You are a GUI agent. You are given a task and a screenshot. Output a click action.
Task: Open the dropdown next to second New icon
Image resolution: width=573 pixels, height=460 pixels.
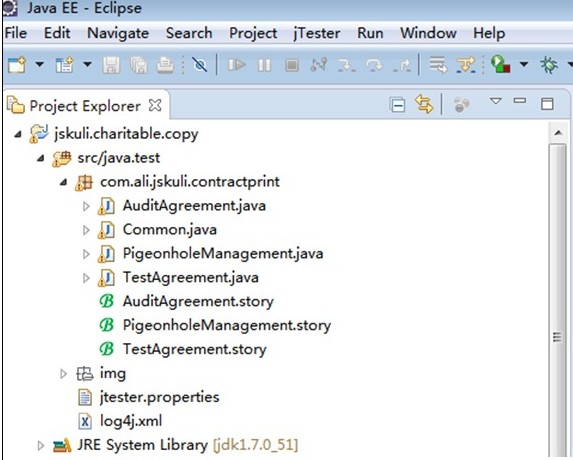[87, 65]
